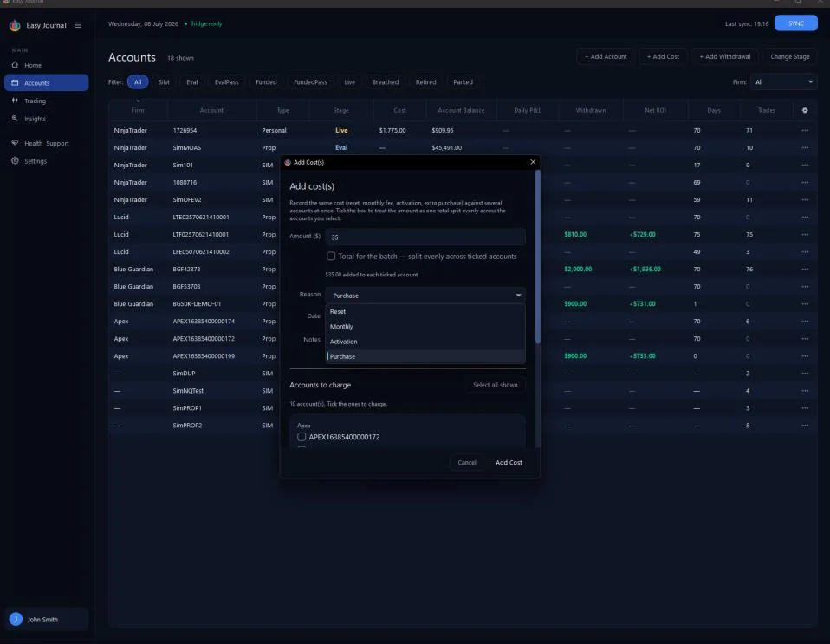Open the Firm filter dropdown

[x=783, y=82]
